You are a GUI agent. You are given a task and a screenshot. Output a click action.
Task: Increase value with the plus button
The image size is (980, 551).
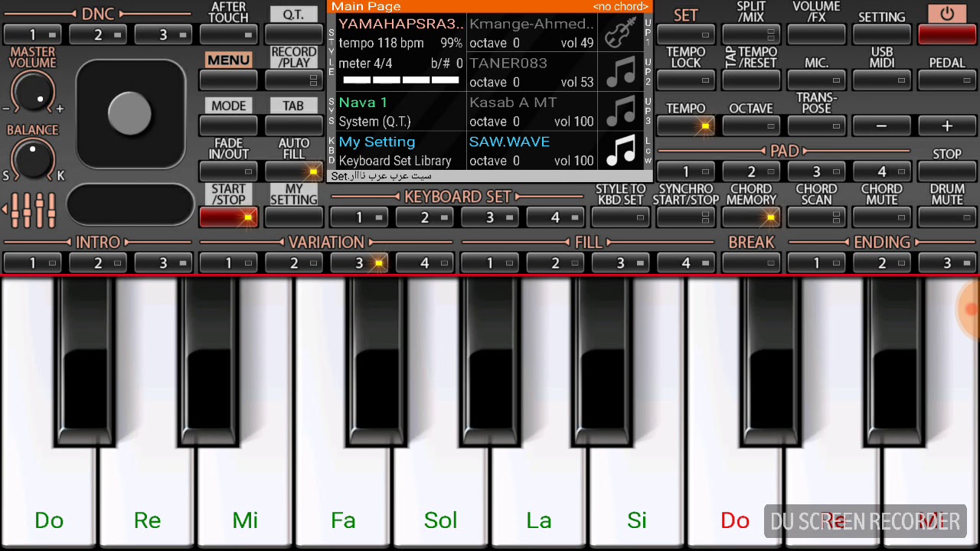[947, 126]
